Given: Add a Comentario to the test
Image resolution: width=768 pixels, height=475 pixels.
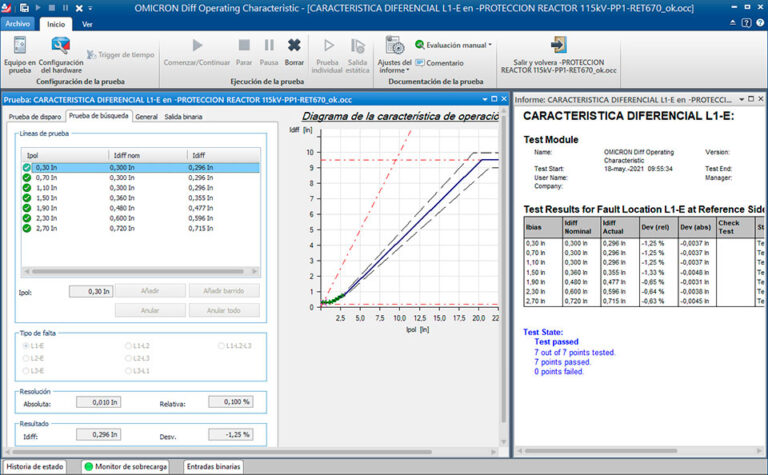Looking at the screenshot, I should tap(439, 63).
